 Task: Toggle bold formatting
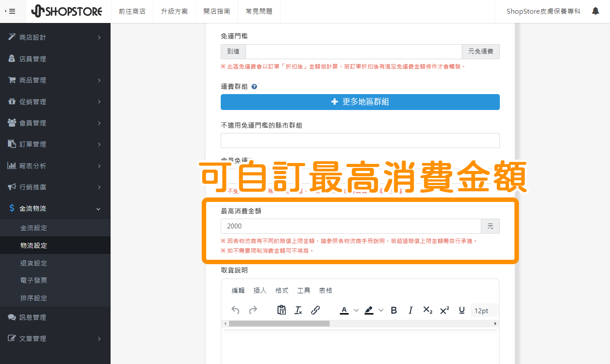click(x=394, y=310)
